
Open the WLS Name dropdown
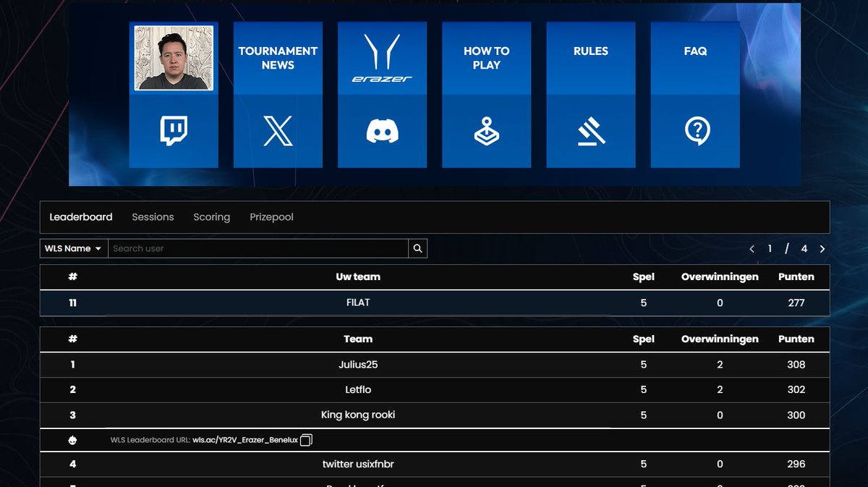74,248
